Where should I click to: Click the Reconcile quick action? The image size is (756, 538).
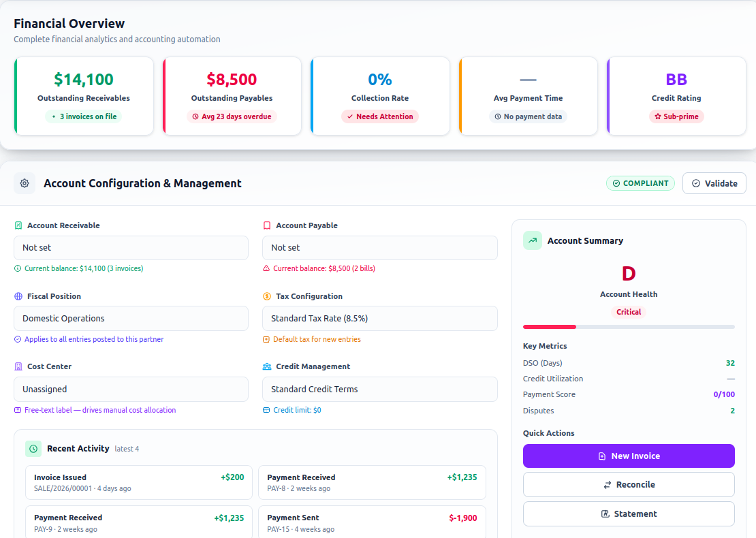(629, 484)
